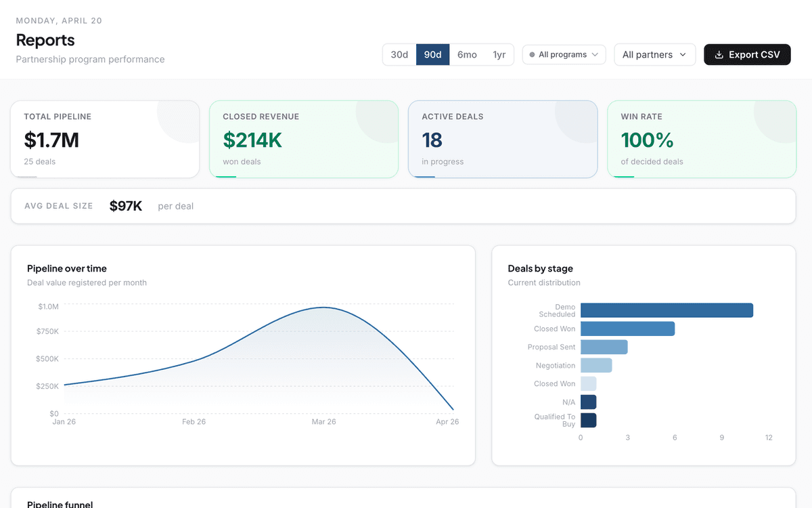Click the Avg Deal Size $97K row
Viewport: 812px width, 508px height.
pos(403,206)
